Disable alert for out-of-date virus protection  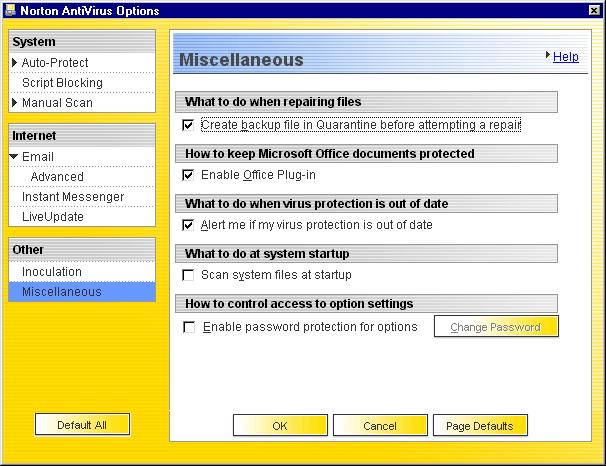pos(188,225)
